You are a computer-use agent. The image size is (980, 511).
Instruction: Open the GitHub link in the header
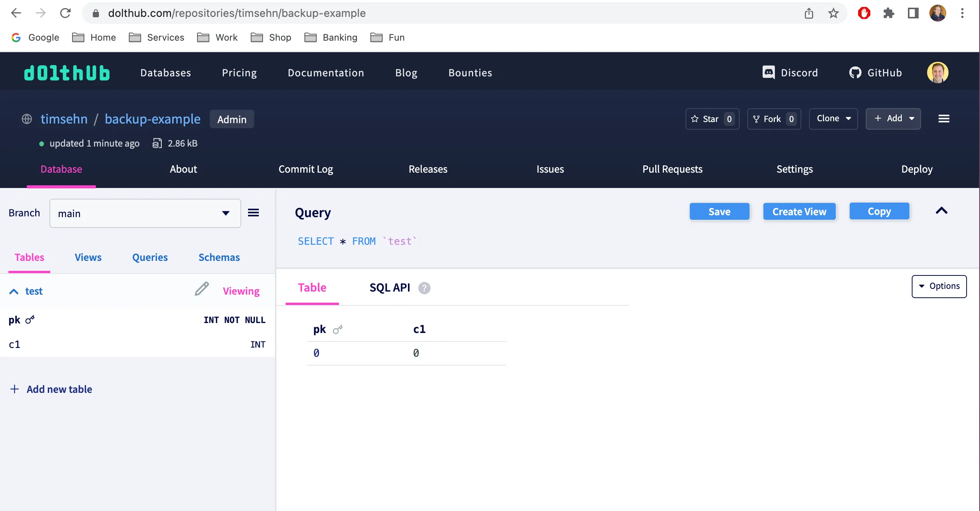[x=875, y=73]
